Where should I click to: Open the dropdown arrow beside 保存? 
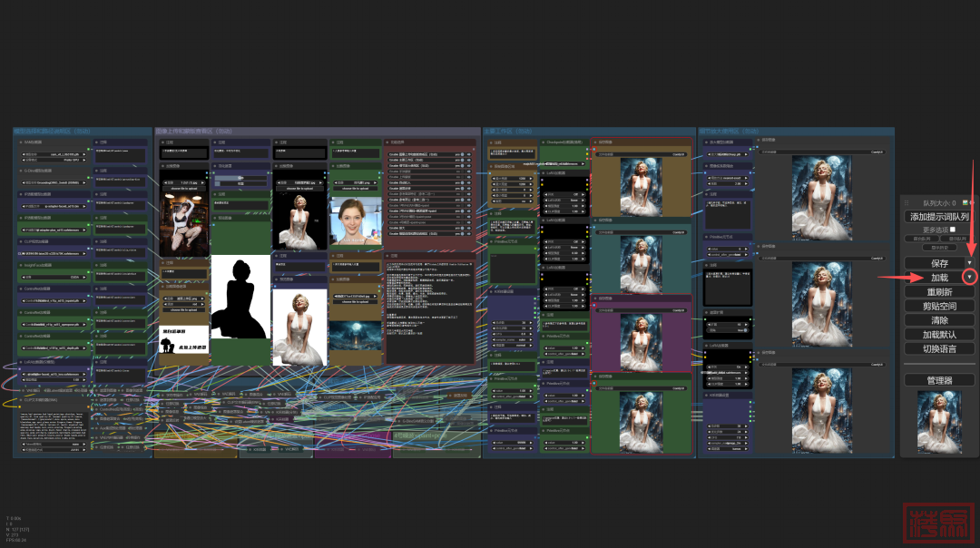(969, 262)
